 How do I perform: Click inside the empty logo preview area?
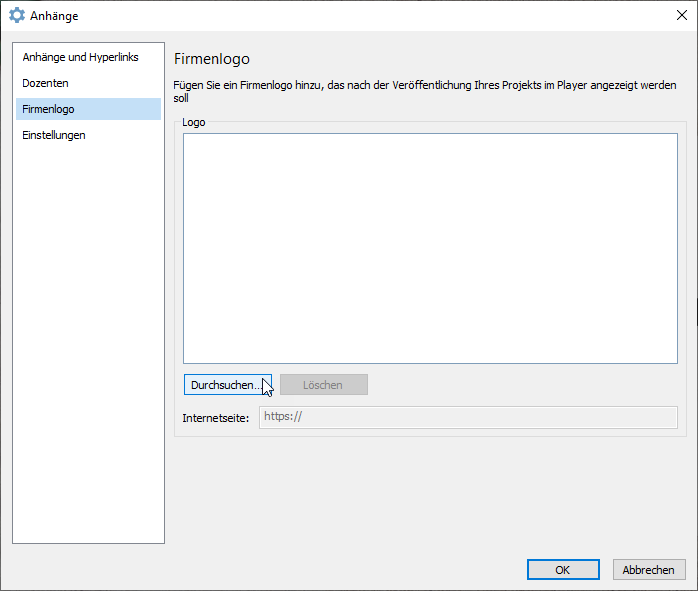430,248
